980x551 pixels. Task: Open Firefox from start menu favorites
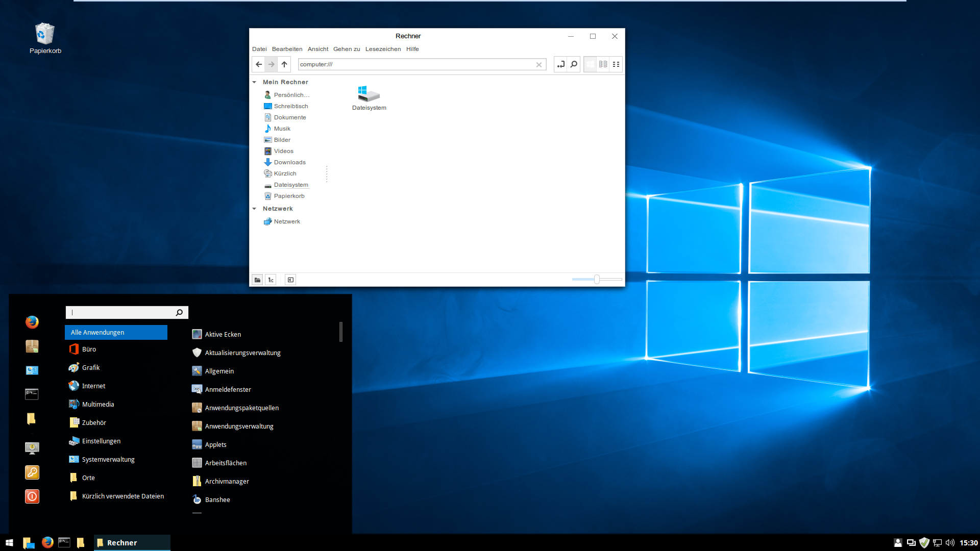[32, 322]
